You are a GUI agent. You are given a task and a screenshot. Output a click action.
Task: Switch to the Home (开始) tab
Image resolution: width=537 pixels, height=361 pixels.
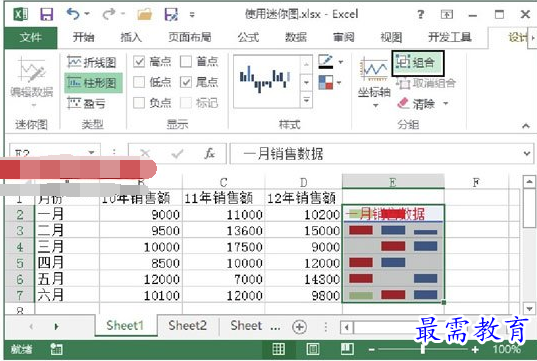[84, 37]
